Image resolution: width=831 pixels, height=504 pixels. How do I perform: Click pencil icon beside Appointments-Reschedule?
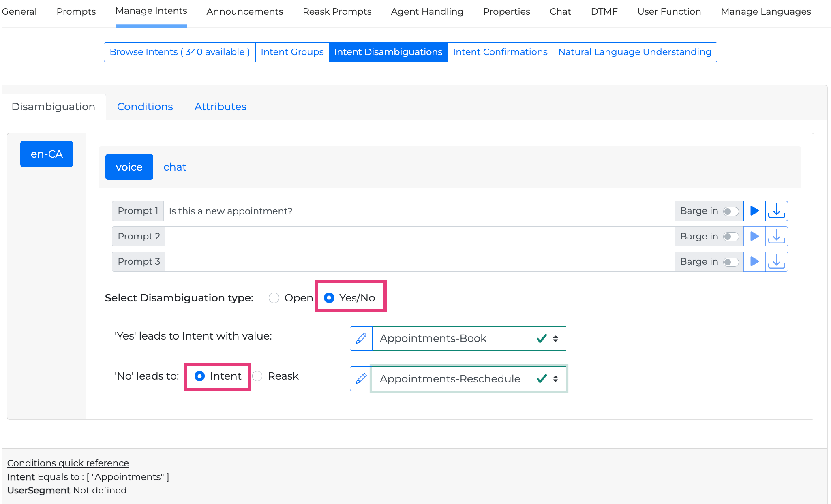pyautogui.click(x=361, y=379)
